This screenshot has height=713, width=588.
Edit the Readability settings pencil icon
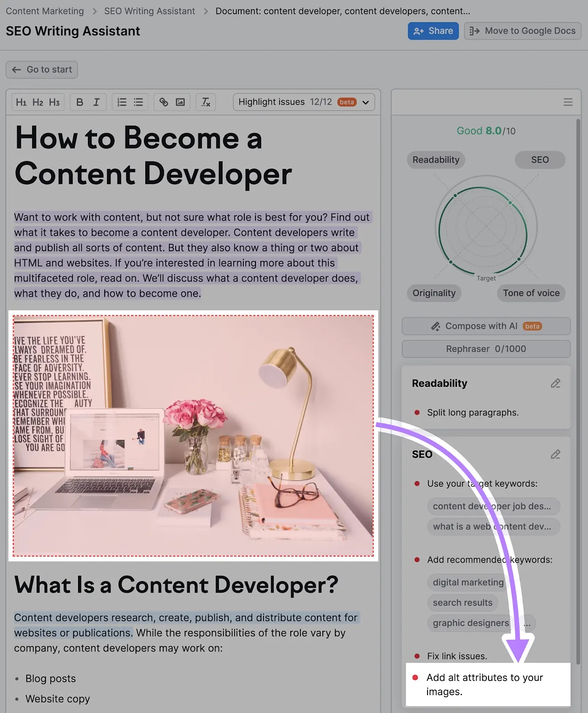click(555, 384)
